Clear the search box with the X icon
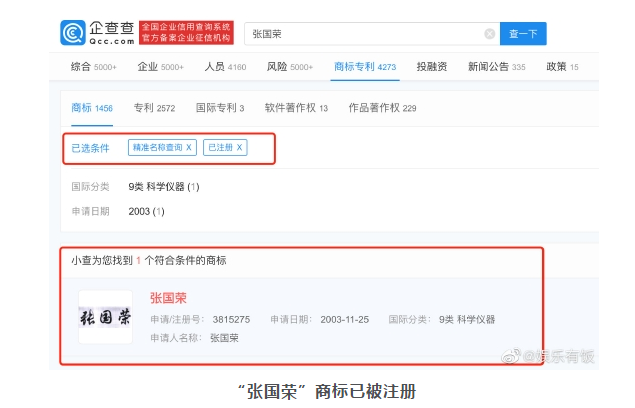This screenshot has width=635, height=408. pyautogui.click(x=489, y=34)
